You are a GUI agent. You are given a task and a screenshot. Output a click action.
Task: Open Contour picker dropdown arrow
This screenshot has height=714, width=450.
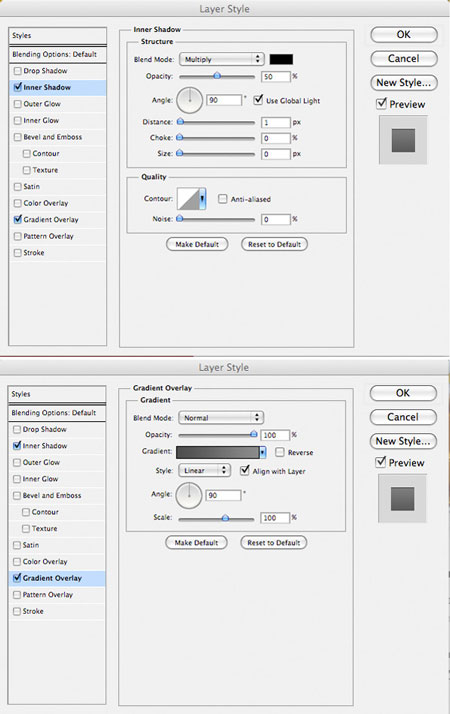tap(203, 199)
